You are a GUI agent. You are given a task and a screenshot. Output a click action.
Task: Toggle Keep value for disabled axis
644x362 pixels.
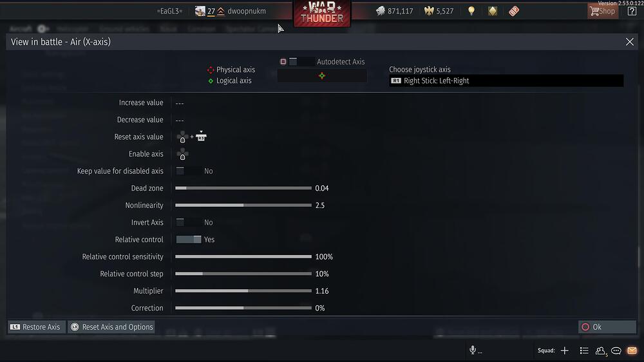[189, 171]
